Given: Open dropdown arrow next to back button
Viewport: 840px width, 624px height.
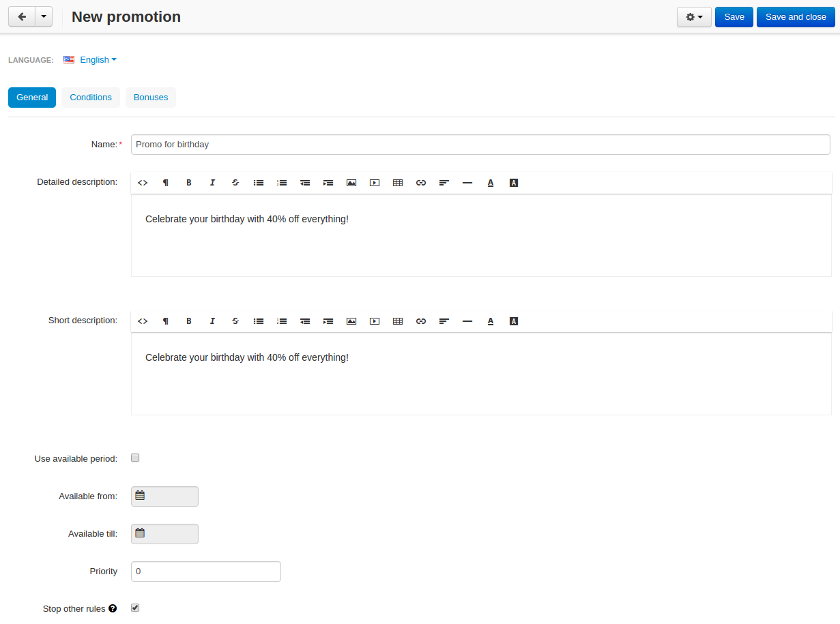Looking at the screenshot, I should pyautogui.click(x=44, y=17).
